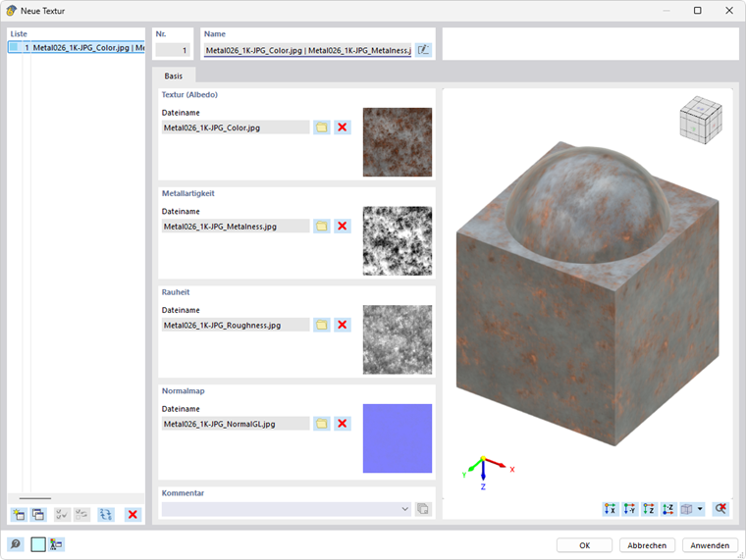Viewport: 746px width, 560px height.
Task: Click the navigation cube in preview
Action: 701,121
